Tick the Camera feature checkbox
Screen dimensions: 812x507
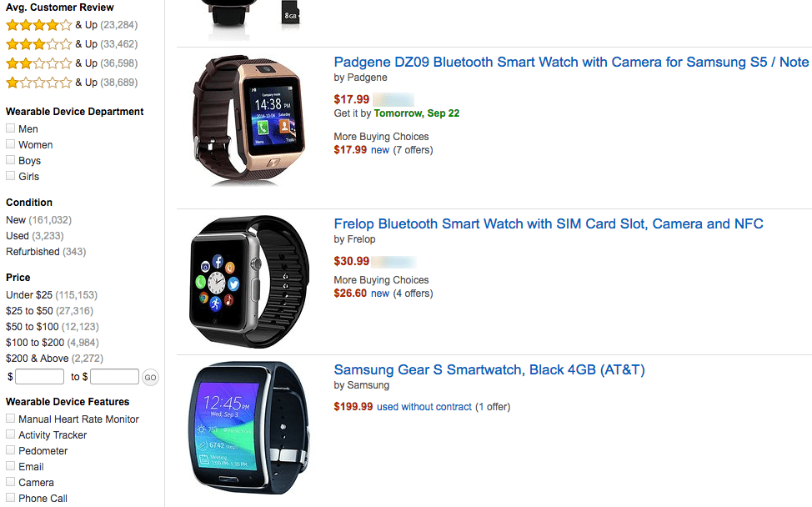10,482
